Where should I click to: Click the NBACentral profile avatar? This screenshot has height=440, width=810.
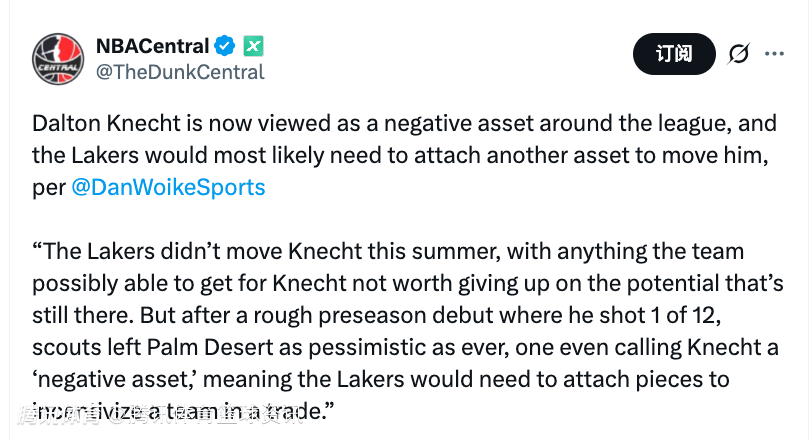[x=57, y=59]
